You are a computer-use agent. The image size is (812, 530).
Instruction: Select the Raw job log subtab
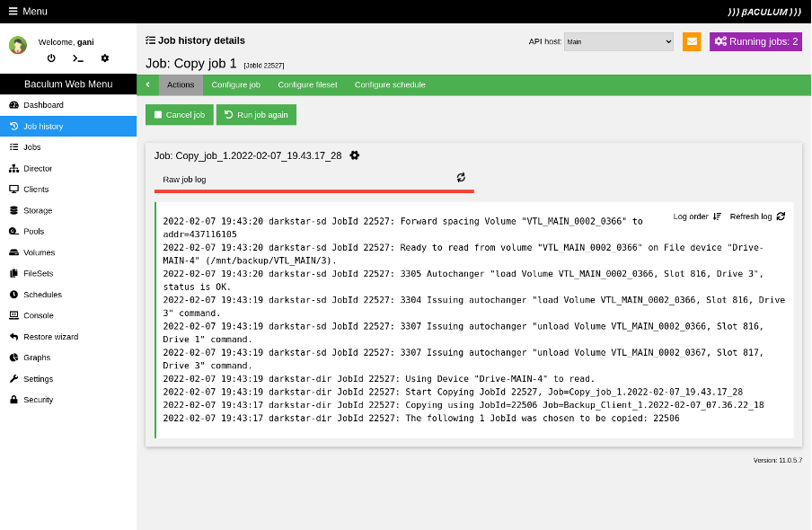(184, 180)
